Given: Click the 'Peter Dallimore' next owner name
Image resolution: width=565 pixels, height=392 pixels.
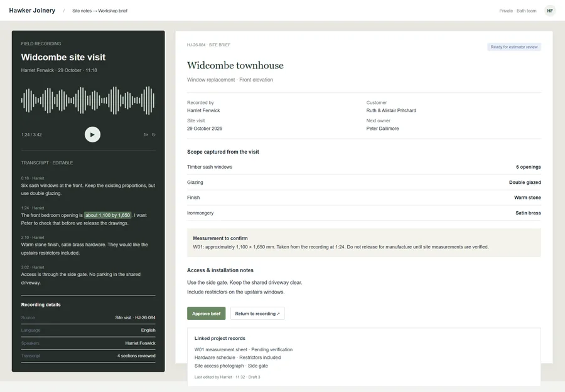Looking at the screenshot, I should click(382, 129).
